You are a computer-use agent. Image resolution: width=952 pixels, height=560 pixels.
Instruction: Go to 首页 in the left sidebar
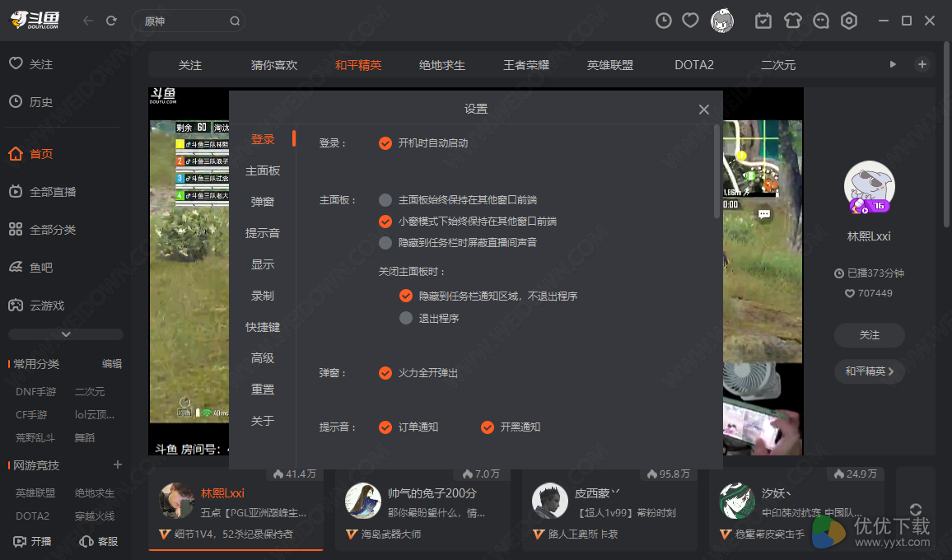(31, 154)
